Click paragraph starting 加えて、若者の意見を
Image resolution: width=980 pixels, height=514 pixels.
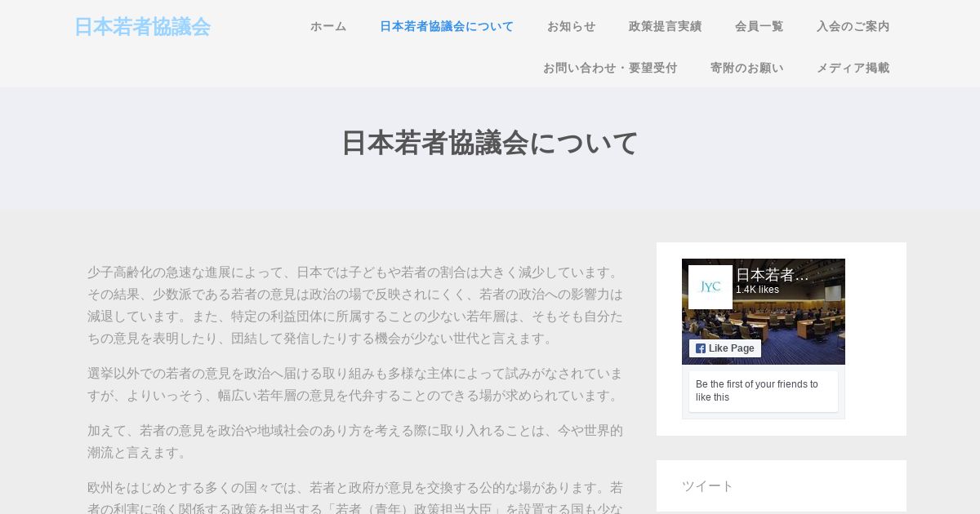355,441
